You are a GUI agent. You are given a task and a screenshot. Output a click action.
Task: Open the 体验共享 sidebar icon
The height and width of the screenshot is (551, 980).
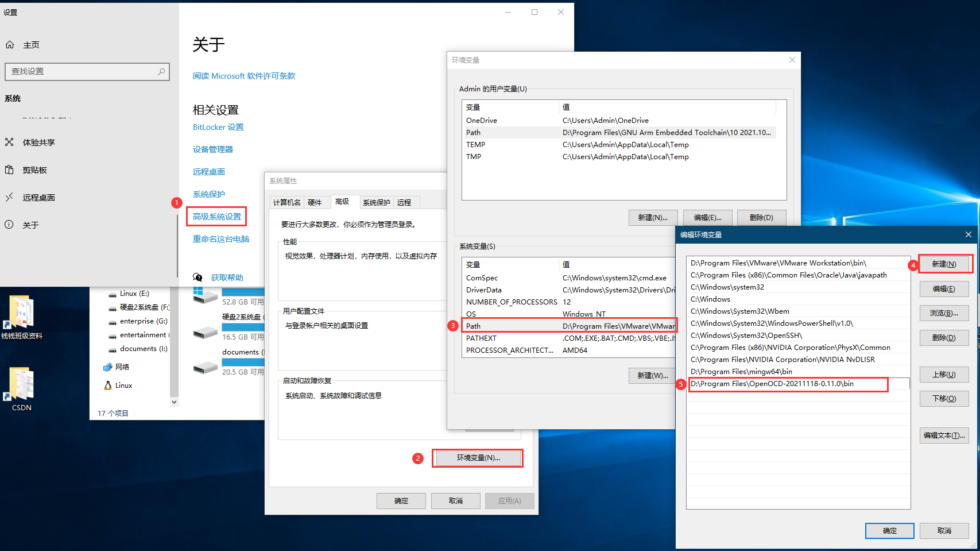tap(9, 142)
